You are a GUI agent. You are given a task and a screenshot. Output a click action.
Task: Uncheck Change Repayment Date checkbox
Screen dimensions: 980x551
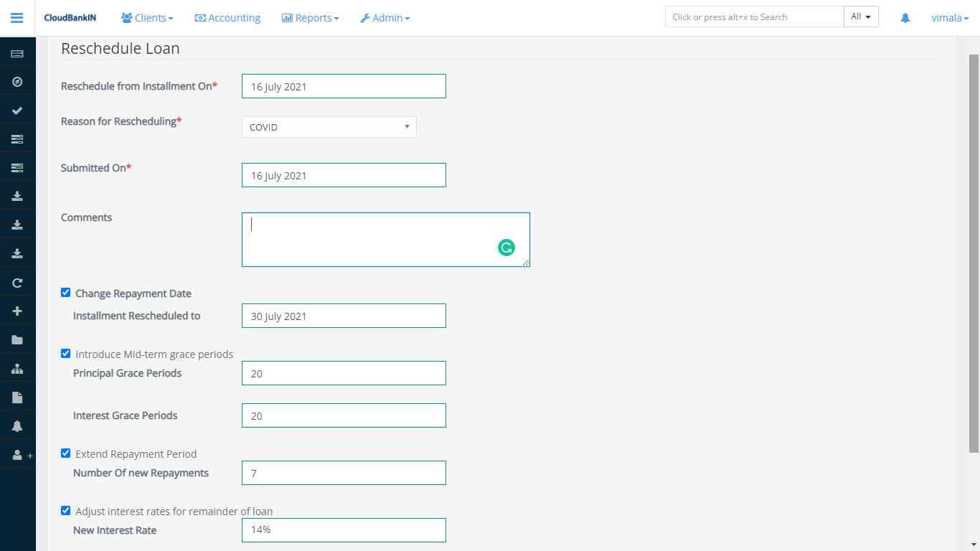tap(66, 293)
